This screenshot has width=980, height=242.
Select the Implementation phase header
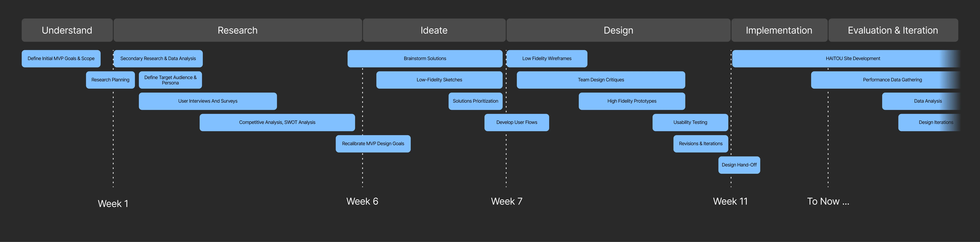779,30
